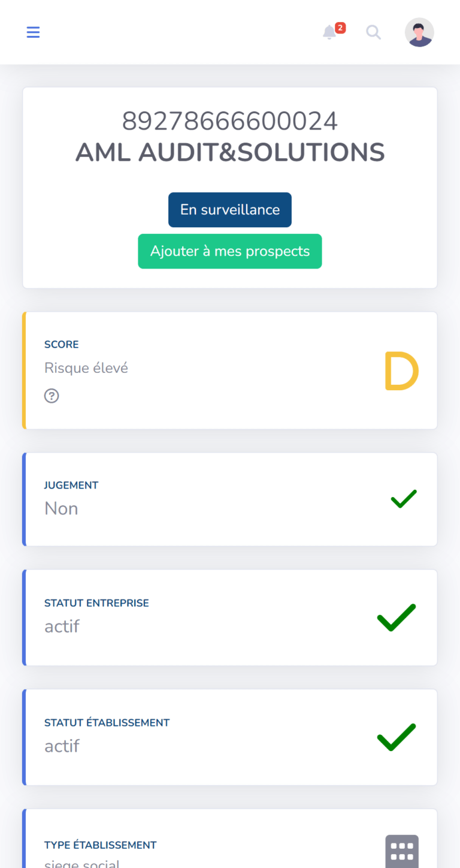Open search with the magnifier icon

click(374, 32)
